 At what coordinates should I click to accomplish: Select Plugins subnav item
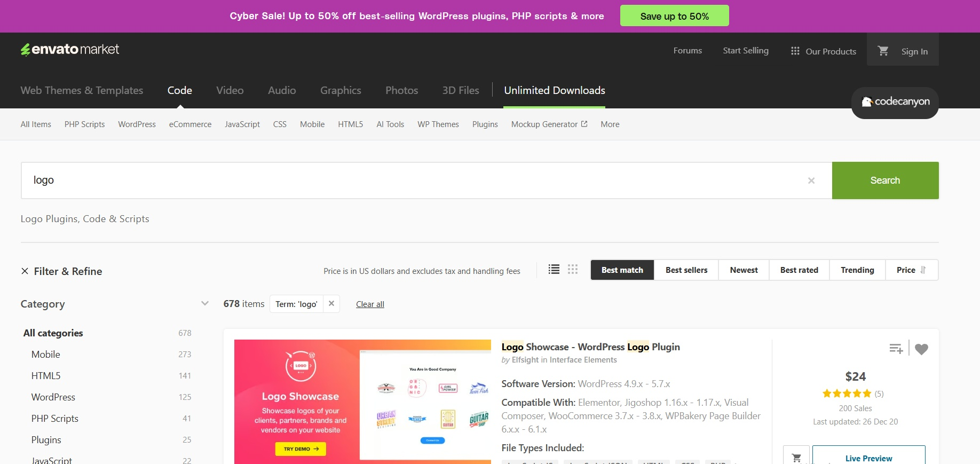click(x=485, y=124)
